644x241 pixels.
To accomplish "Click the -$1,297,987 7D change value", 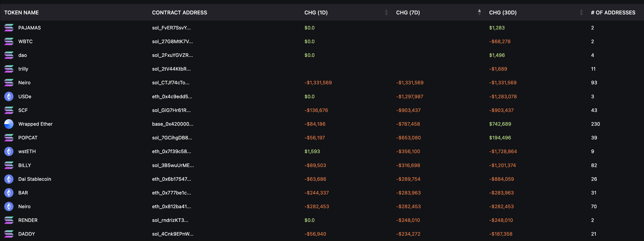I will click(x=410, y=96).
